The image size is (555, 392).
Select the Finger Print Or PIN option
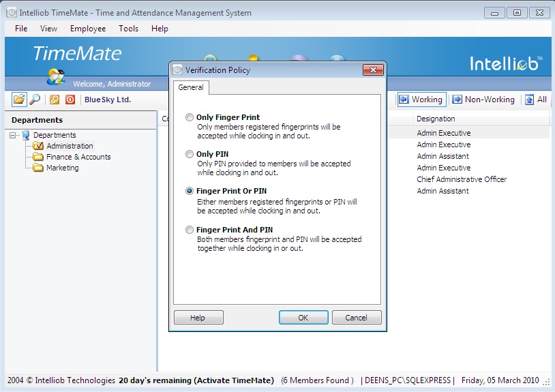click(190, 191)
